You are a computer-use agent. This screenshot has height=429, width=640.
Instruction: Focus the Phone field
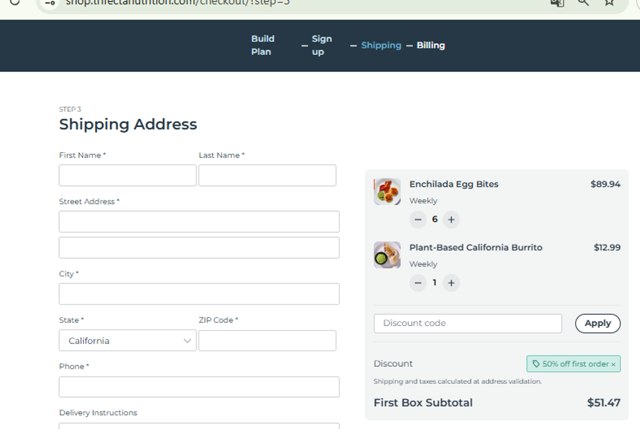(x=199, y=387)
